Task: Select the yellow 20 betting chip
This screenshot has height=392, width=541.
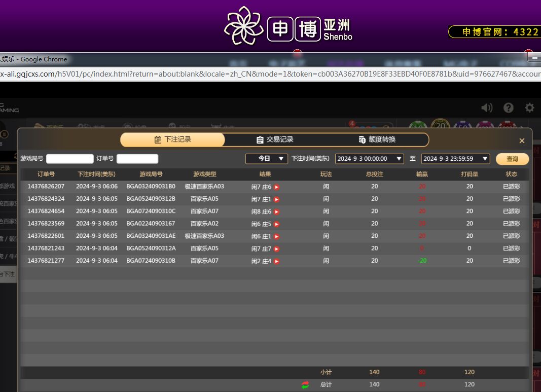Action: pyautogui.click(x=440, y=125)
